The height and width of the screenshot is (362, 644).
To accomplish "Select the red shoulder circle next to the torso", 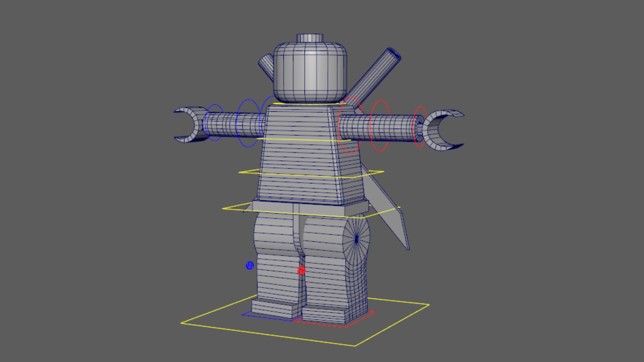I will click(x=351, y=125).
